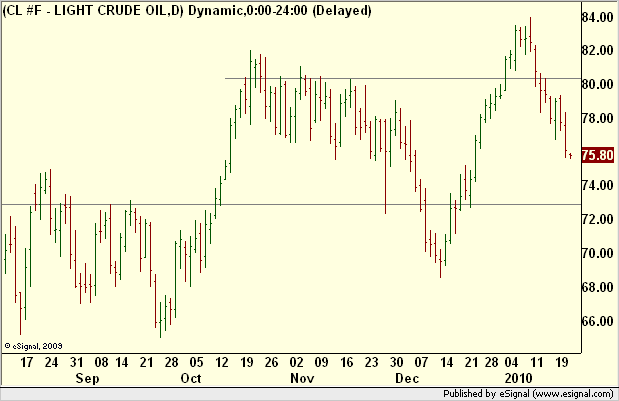This screenshot has width=619, height=401.
Task: Click the date label 16 on time axis
Action: click(347, 362)
